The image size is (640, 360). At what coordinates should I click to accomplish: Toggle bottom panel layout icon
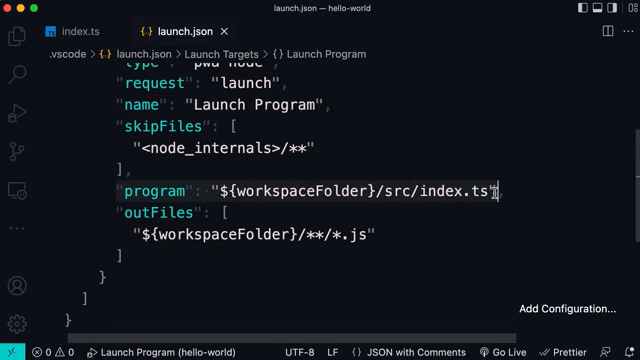[597, 8]
